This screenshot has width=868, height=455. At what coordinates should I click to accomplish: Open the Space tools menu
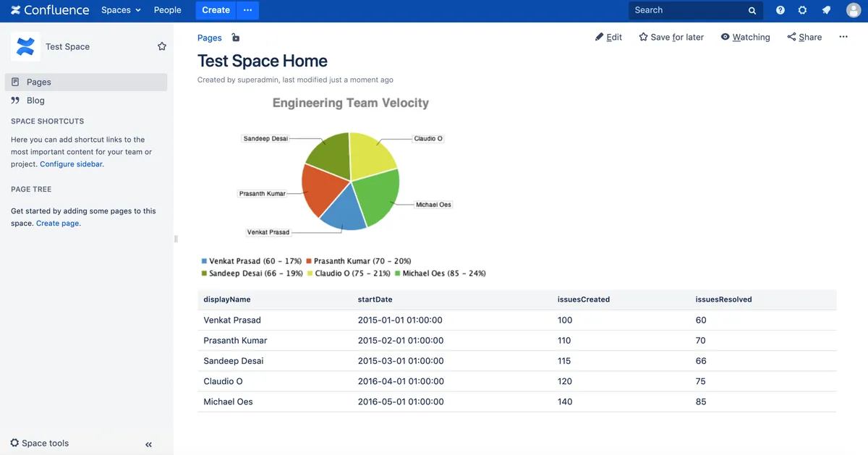(40, 443)
